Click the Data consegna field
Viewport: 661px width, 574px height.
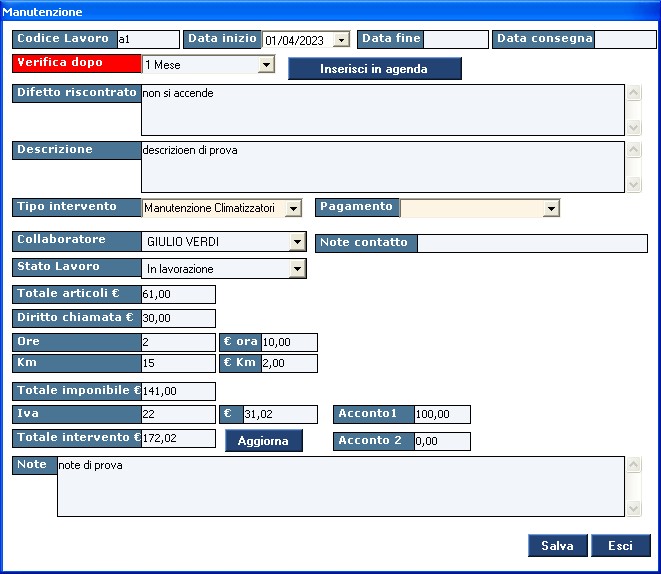pos(624,40)
